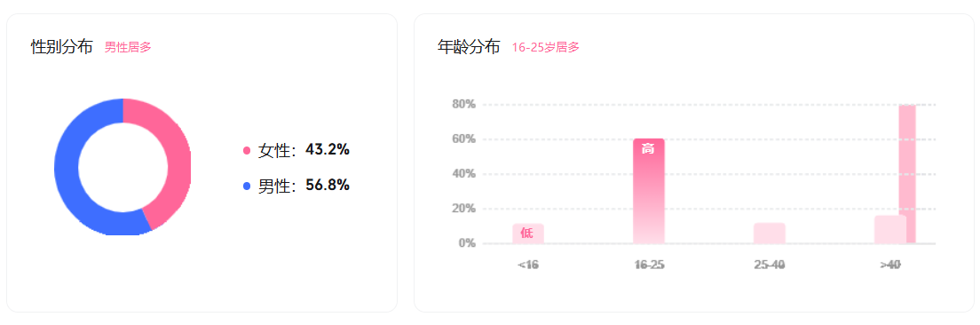This screenshot has width=980, height=325.
Task: Click the 低 badge on the <16 bar
Action: click(526, 234)
